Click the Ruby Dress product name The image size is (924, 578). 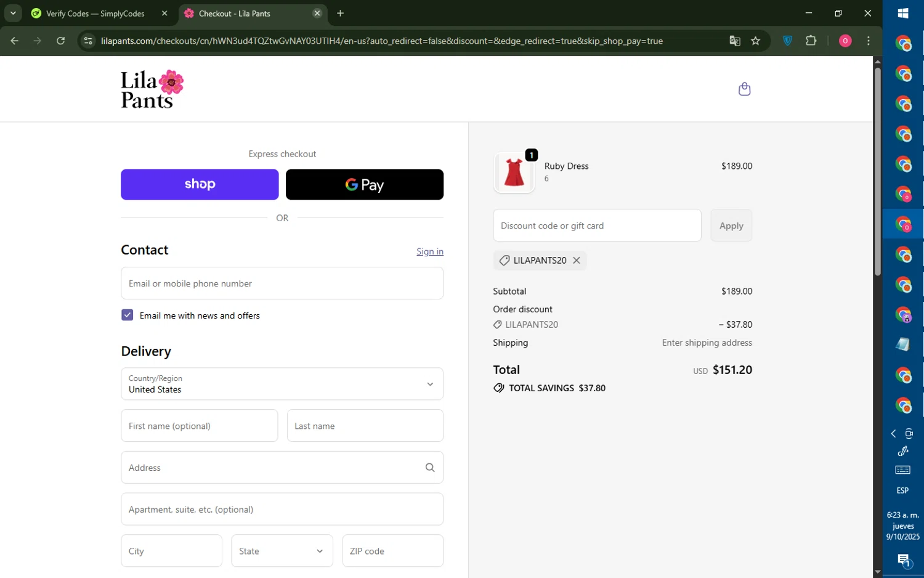(567, 166)
